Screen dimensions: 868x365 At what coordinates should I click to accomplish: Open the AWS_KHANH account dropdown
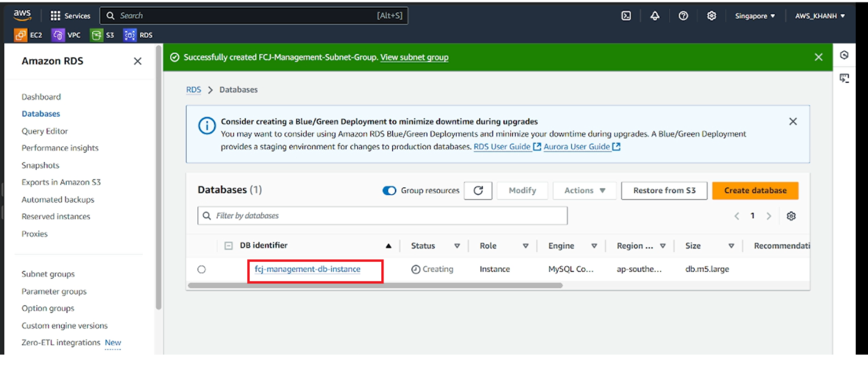[x=820, y=16]
